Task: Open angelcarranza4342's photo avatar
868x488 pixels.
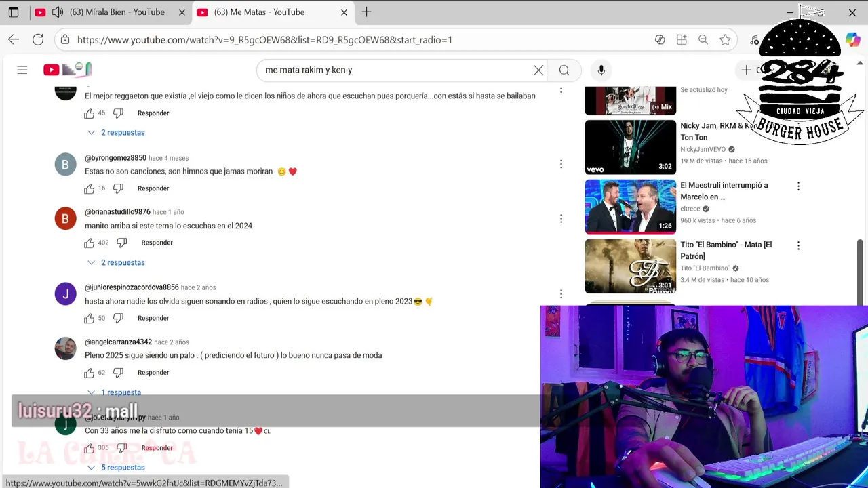Action: tap(66, 348)
